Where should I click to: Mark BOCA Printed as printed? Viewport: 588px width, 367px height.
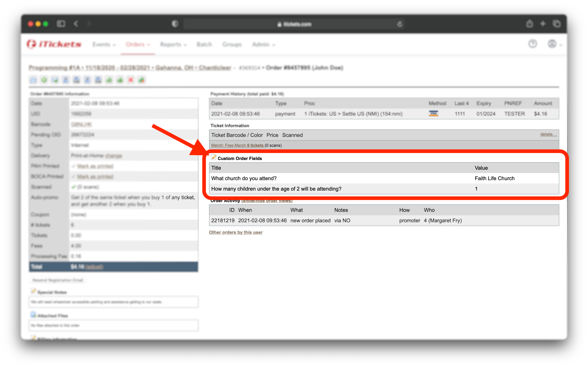pyautogui.click(x=95, y=176)
